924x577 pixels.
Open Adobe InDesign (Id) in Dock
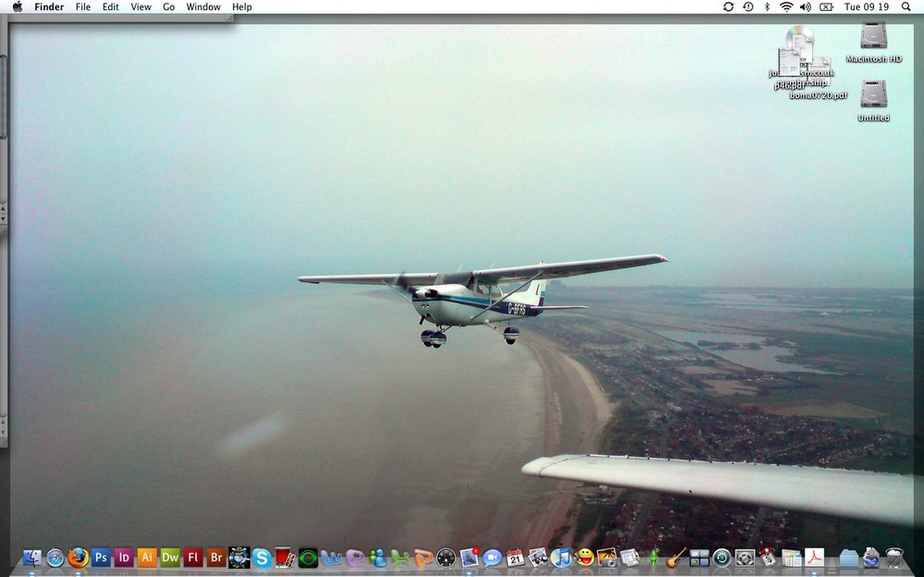pos(124,557)
